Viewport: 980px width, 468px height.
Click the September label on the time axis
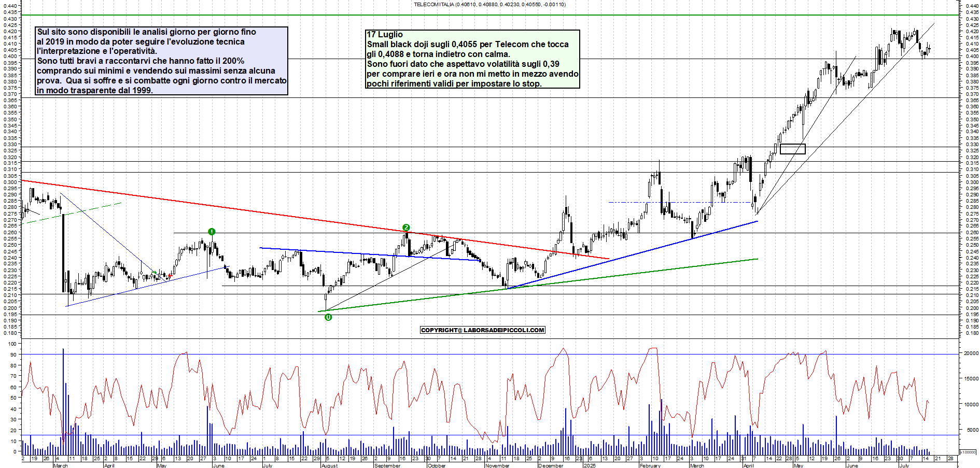pos(387,465)
